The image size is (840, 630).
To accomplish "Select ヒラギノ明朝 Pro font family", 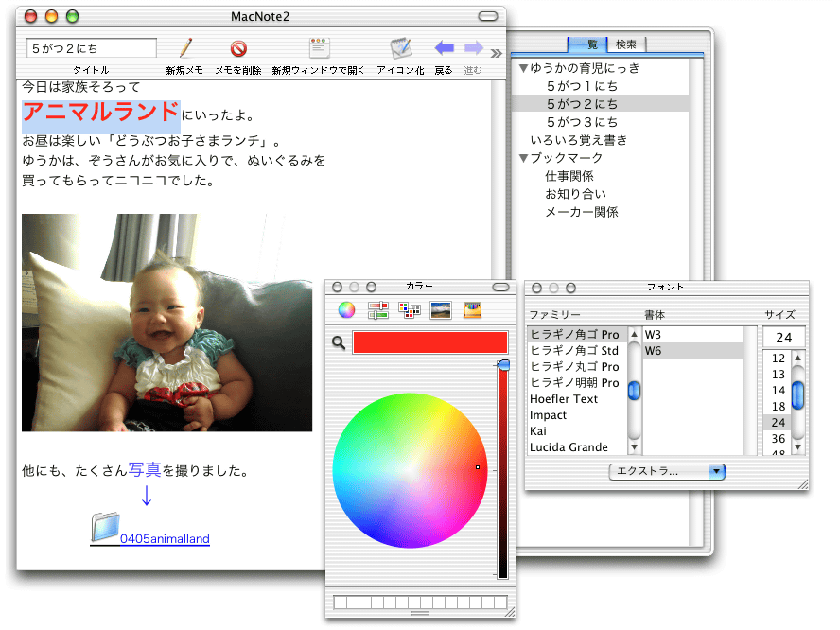I will click(576, 382).
